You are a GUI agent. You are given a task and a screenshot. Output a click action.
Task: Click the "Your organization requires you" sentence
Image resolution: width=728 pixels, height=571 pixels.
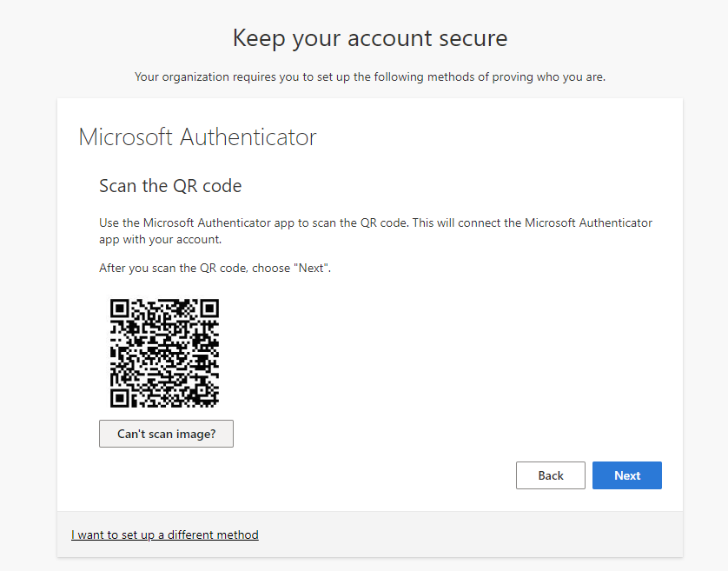point(370,76)
